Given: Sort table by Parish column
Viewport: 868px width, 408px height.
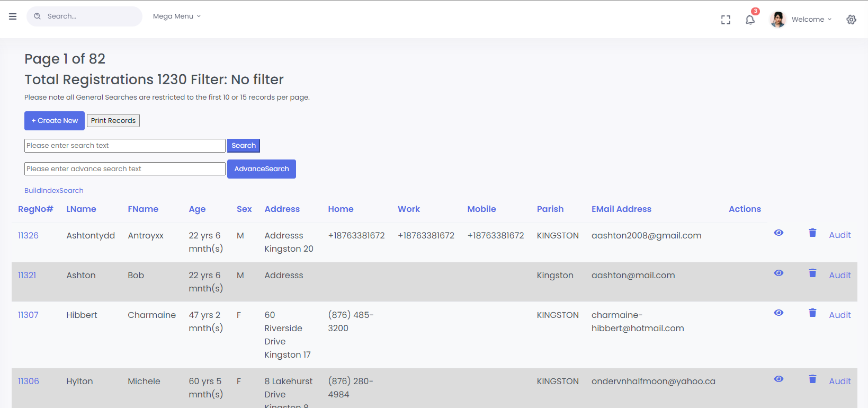Looking at the screenshot, I should point(550,209).
